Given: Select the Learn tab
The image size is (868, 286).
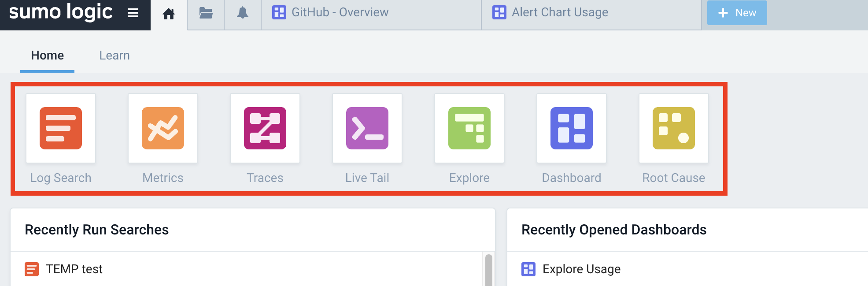Looking at the screenshot, I should [115, 56].
